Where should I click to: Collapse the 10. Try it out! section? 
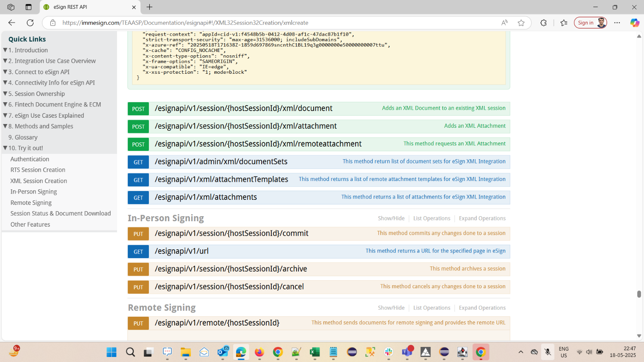point(5,148)
